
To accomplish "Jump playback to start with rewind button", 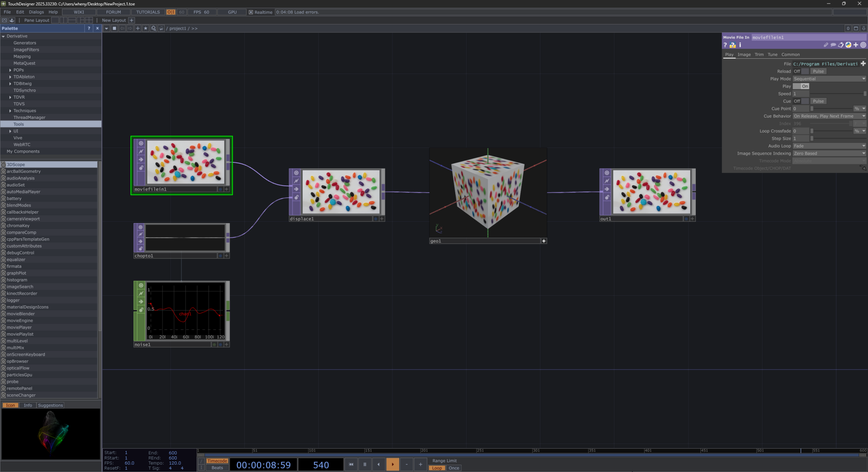I will pyautogui.click(x=351, y=464).
